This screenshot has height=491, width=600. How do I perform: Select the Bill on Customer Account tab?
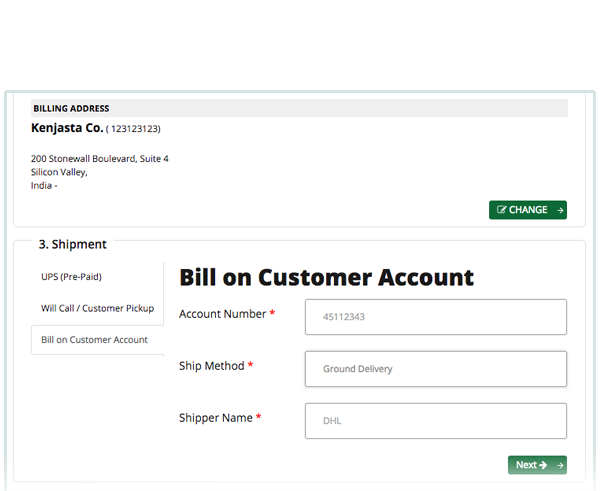(94, 340)
